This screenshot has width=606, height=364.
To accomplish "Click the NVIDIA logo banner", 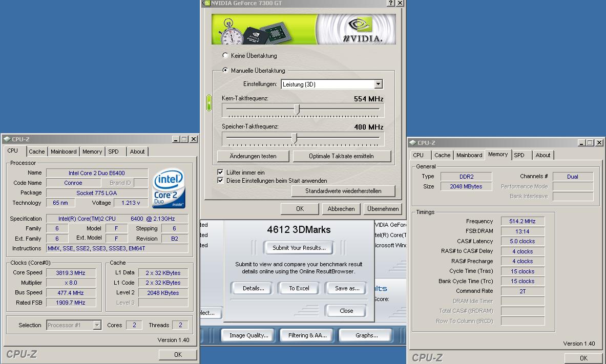I will click(x=303, y=29).
